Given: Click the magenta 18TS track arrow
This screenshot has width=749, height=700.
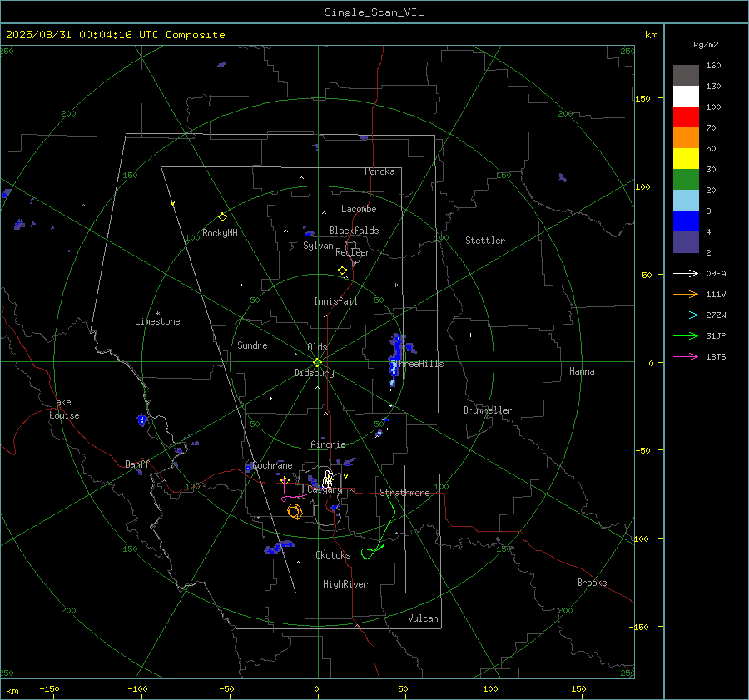Looking at the screenshot, I should [686, 356].
